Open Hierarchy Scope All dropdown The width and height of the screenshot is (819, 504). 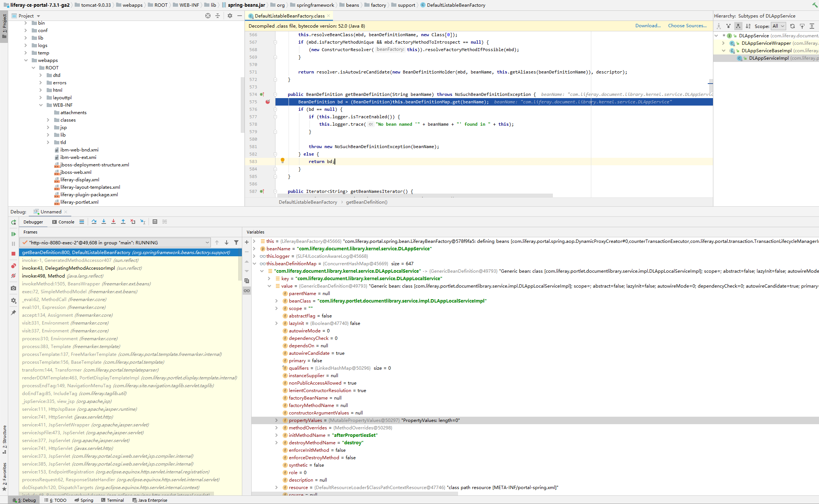pyautogui.click(x=779, y=26)
